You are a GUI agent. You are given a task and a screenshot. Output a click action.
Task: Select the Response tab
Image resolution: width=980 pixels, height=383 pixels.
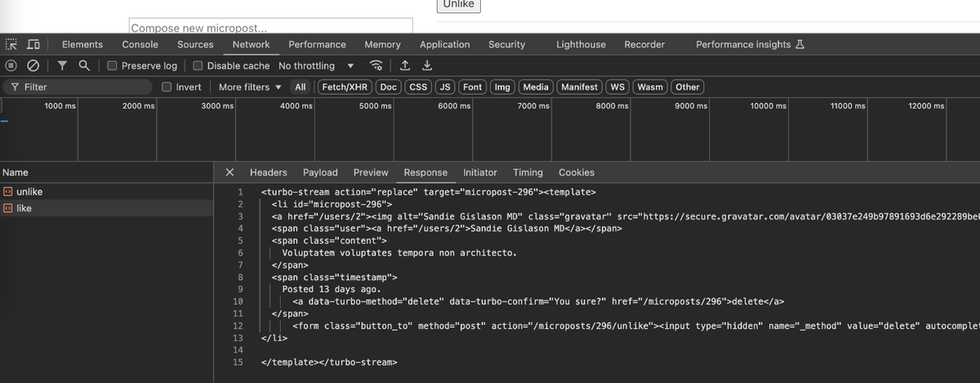click(x=425, y=172)
